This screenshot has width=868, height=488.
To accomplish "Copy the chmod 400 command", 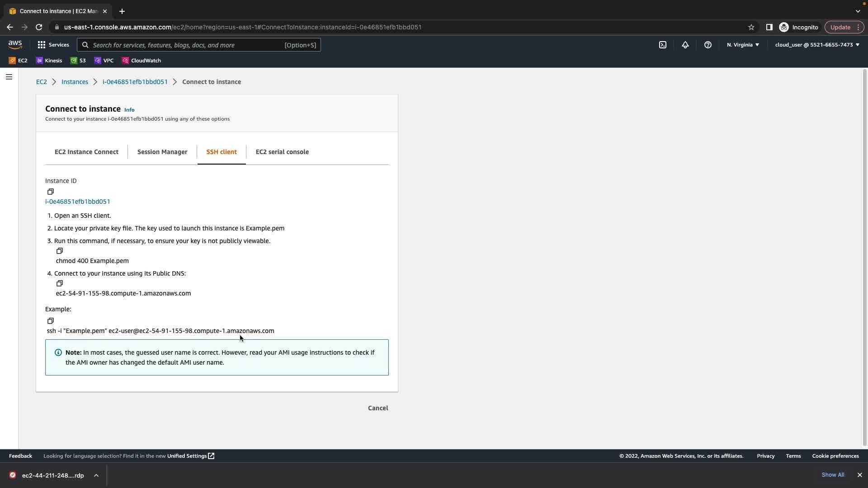I will tap(60, 251).
